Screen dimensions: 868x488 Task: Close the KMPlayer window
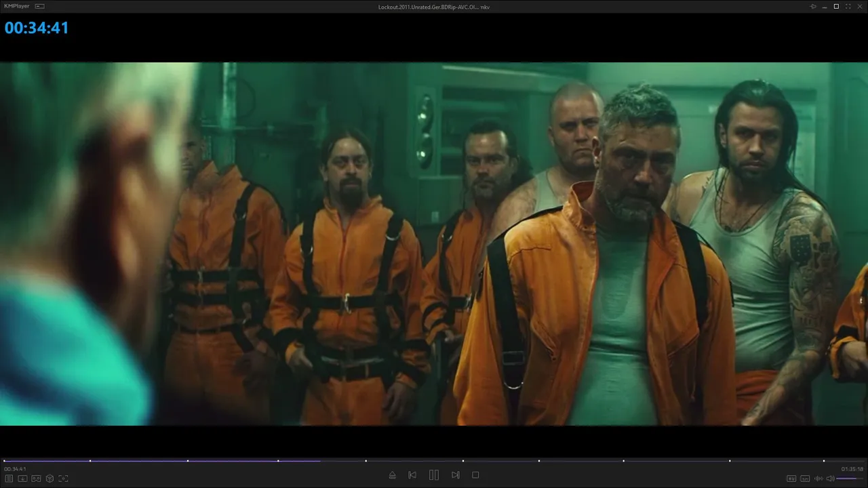[859, 6]
